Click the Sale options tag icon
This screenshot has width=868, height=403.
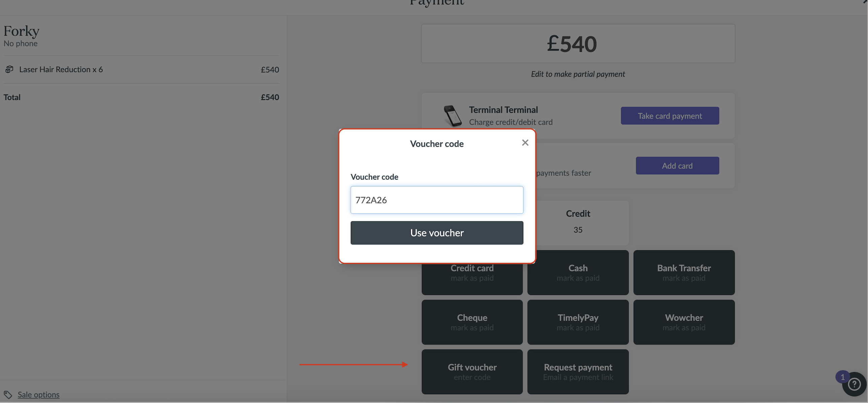8,394
